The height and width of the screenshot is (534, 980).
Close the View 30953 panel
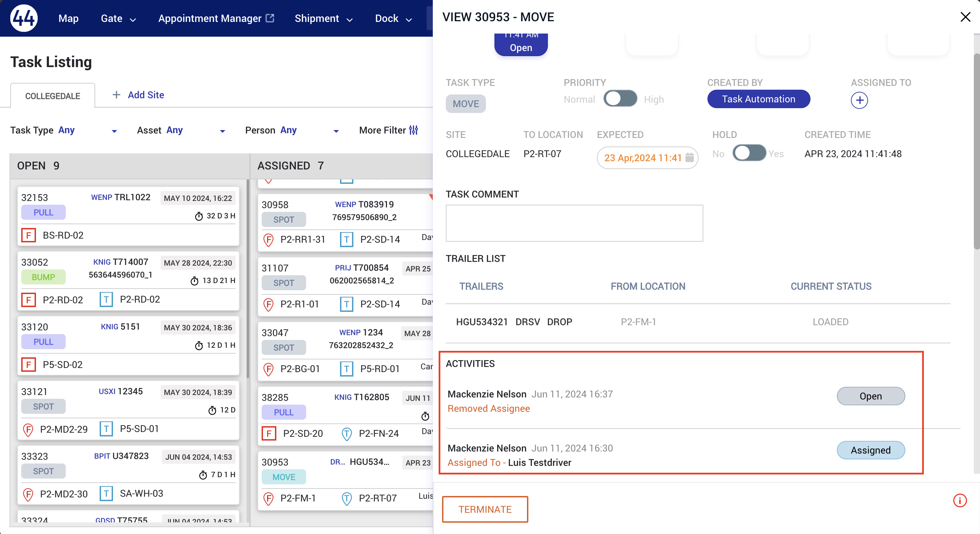pyautogui.click(x=965, y=17)
